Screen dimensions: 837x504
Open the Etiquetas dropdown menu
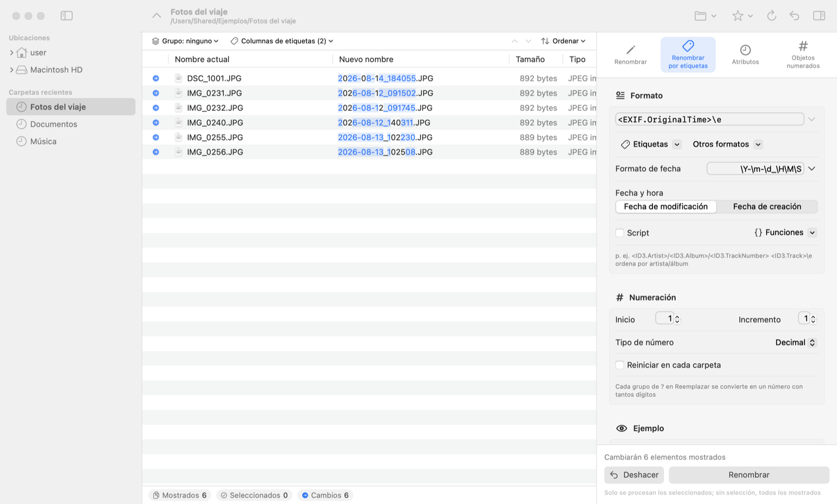tap(651, 144)
